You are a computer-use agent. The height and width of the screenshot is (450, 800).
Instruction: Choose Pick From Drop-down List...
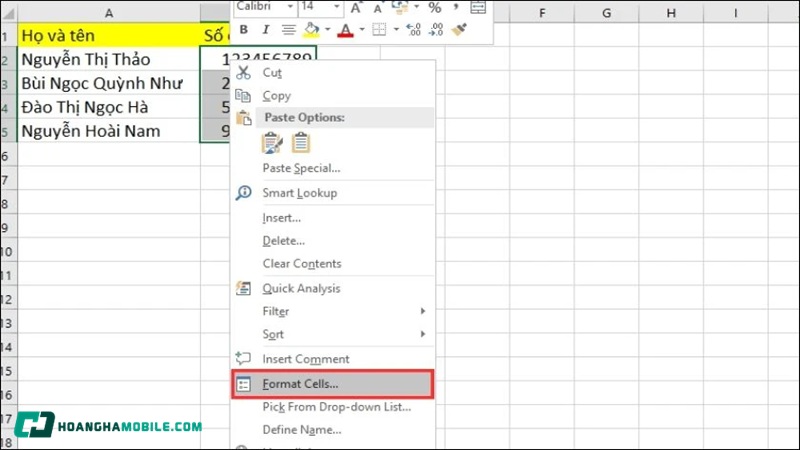(333, 407)
